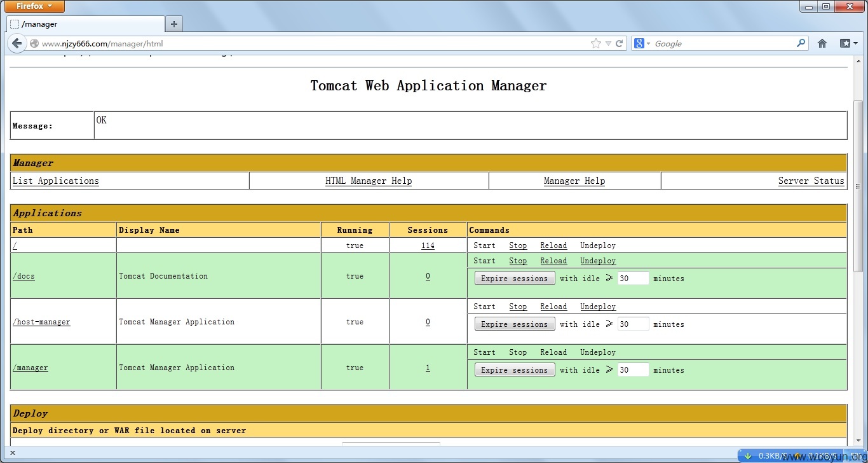Screen dimensions: 868x463
Task: Go back using the browser back arrow
Action: tap(17, 43)
